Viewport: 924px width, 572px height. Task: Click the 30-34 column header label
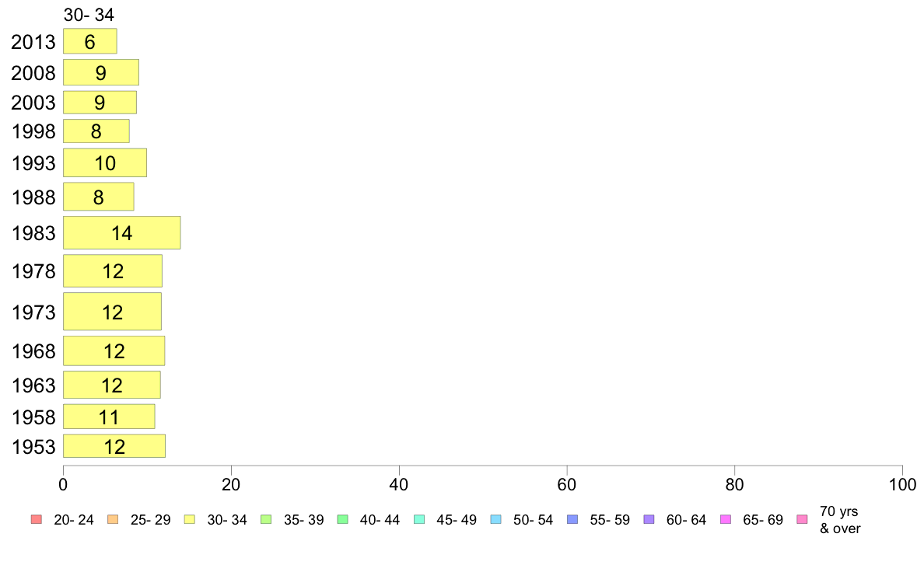click(89, 14)
